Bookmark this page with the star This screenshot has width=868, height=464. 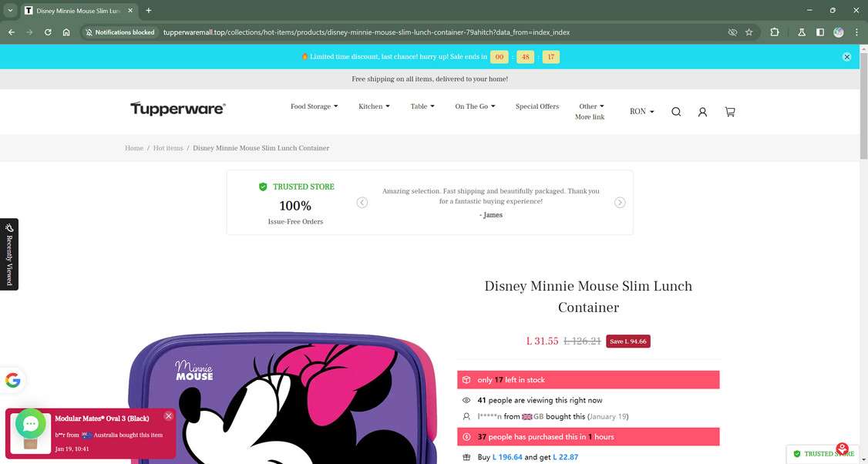click(x=749, y=32)
